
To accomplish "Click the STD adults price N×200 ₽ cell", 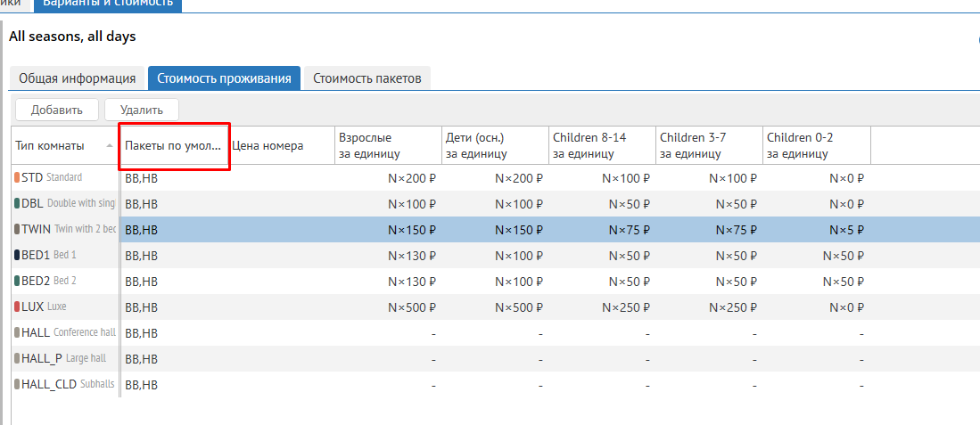I will (411, 177).
